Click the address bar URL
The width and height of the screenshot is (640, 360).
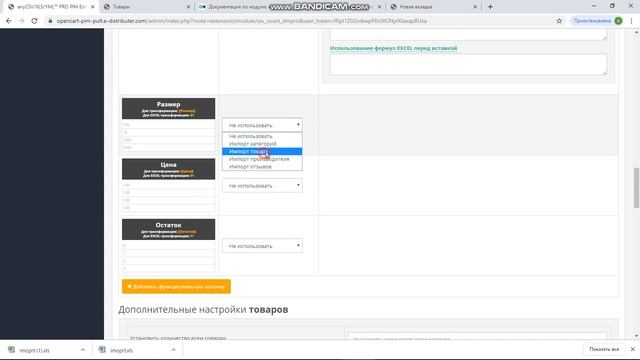(x=242, y=21)
